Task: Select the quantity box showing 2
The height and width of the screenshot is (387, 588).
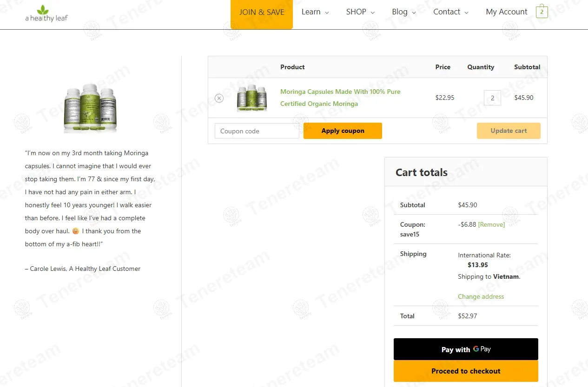Action: [492, 98]
